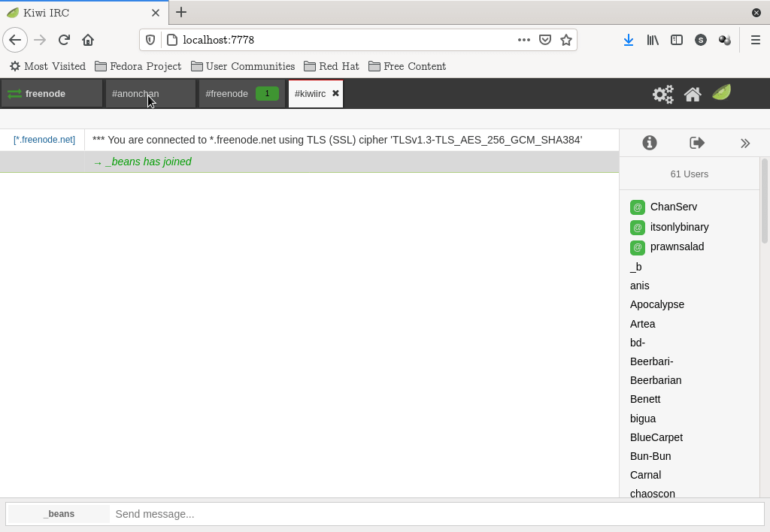
Task: Expand the double-chevron panel options
Action: (744, 143)
